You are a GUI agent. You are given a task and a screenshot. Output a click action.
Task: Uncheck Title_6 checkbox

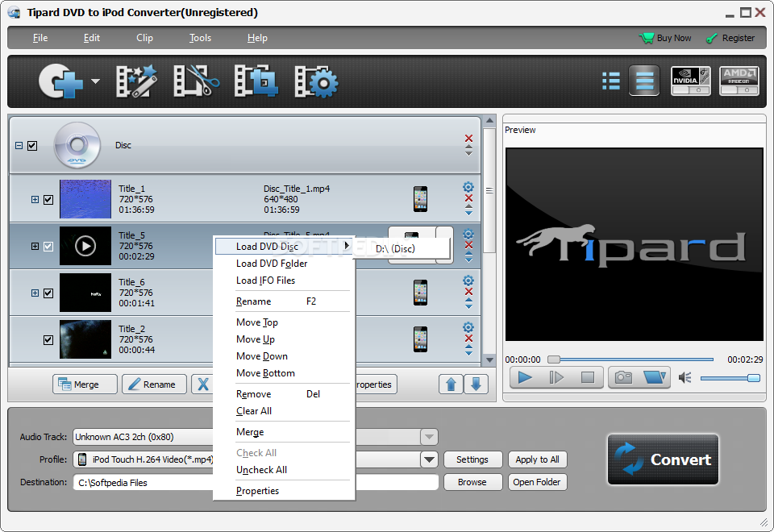48,293
